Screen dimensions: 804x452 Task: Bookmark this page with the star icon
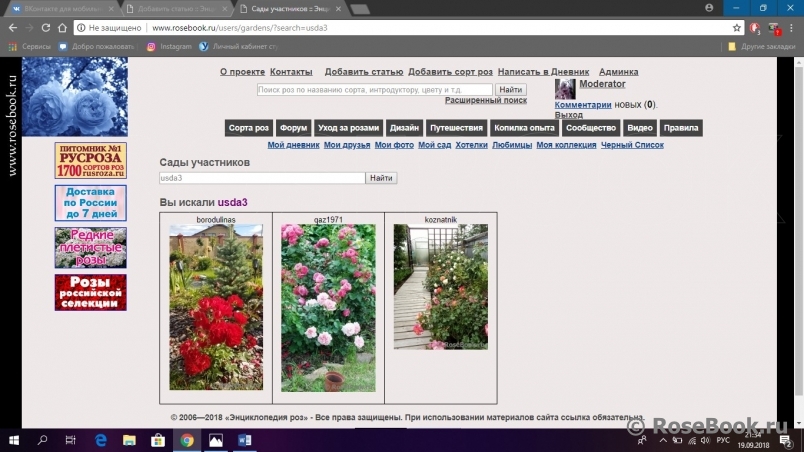click(x=737, y=28)
